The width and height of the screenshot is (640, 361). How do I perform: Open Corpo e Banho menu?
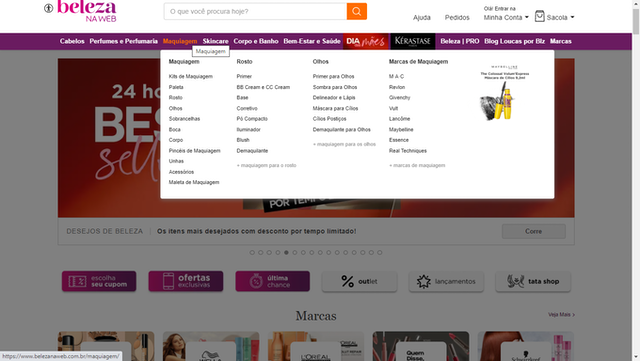coord(256,41)
